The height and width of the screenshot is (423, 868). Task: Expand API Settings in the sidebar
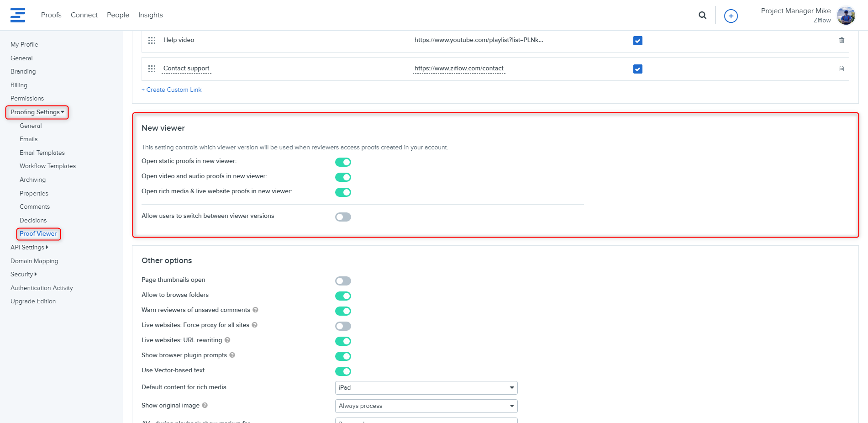[29, 247]
